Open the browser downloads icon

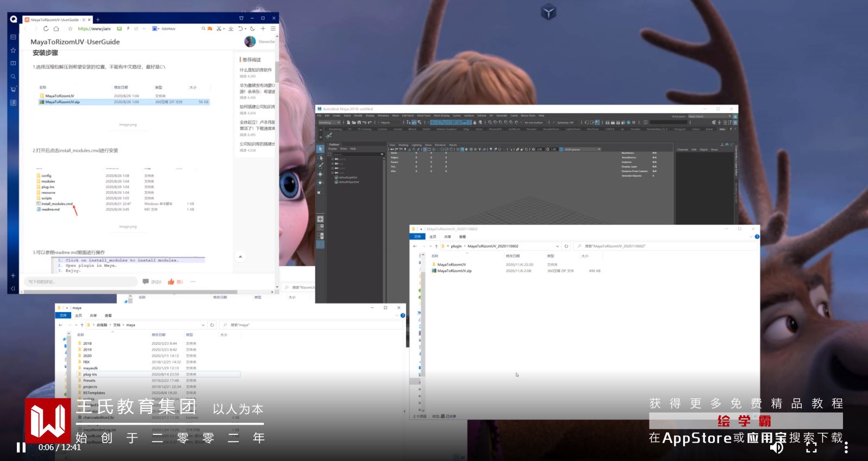(231, 29)
